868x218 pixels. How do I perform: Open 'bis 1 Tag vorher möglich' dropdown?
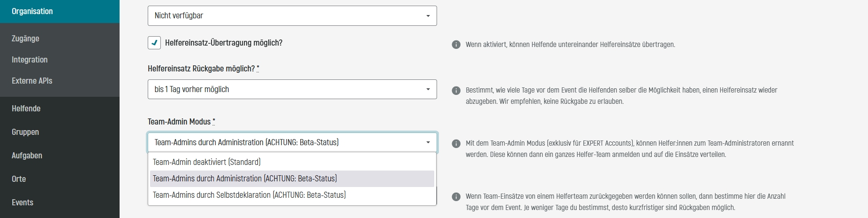[292, 89]
